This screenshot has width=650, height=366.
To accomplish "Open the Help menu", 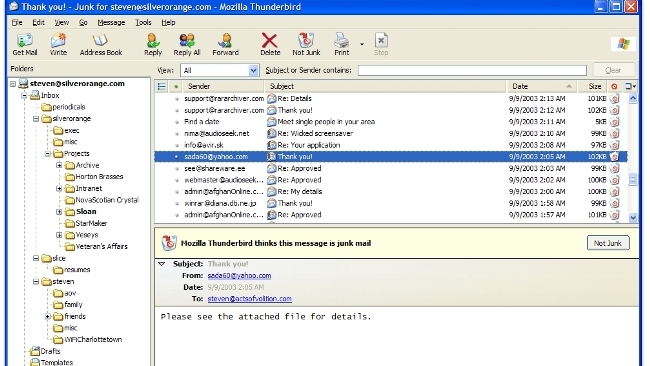I will tap(168, 22).
